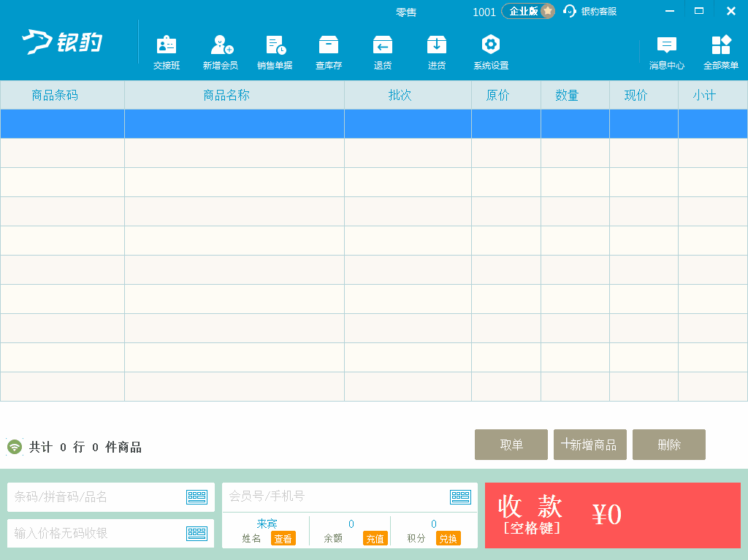Open on-screen keyboard for price field
Viewport: 748px width, 560px height.
point(196,533)
